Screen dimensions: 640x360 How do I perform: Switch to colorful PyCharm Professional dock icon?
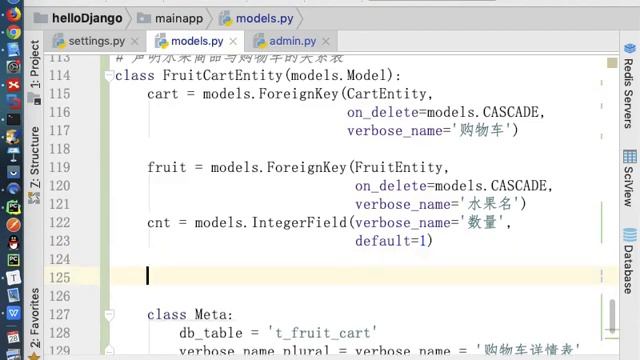(x=13, y=207)
